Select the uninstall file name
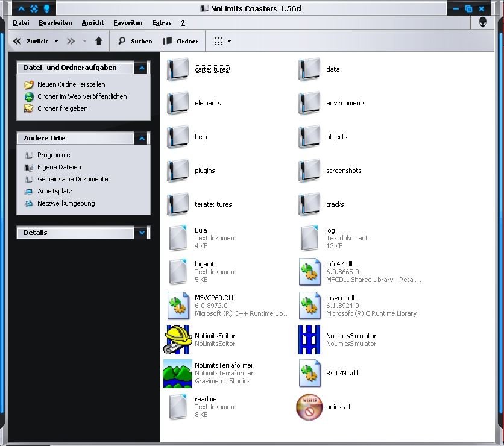 338,407
